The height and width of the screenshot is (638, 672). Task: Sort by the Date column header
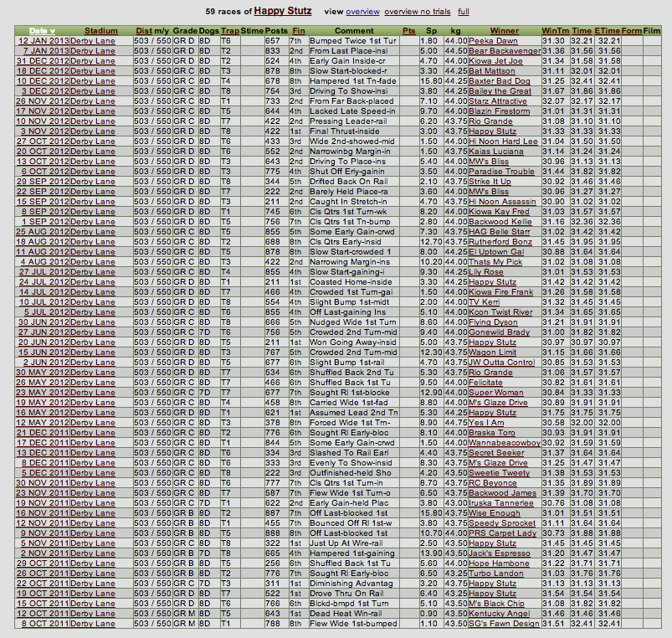[x=42, y=31]
